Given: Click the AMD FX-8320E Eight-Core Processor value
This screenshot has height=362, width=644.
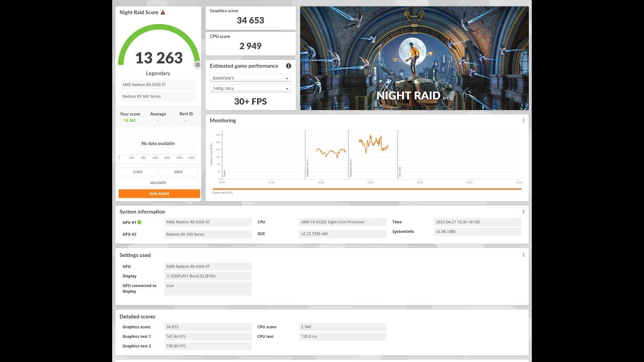Looking at the screenshot, I should (343, 222).
